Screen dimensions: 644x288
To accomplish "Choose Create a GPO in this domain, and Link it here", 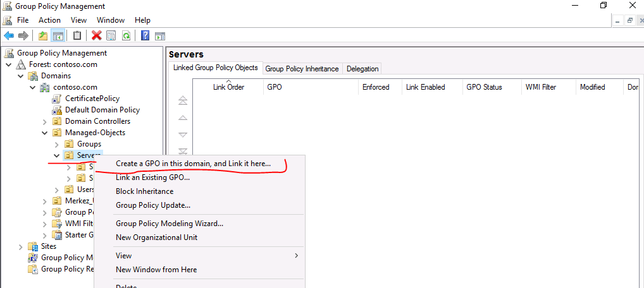I will click(200, 164).
